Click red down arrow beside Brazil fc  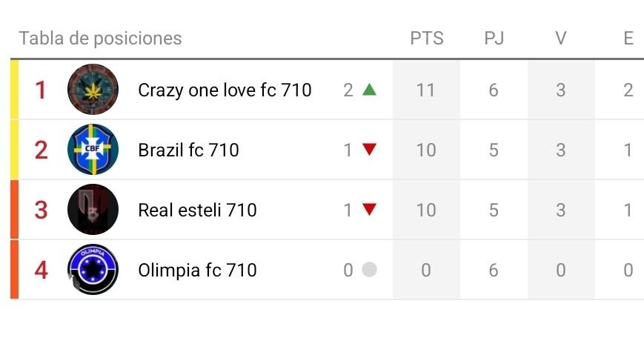369,150
